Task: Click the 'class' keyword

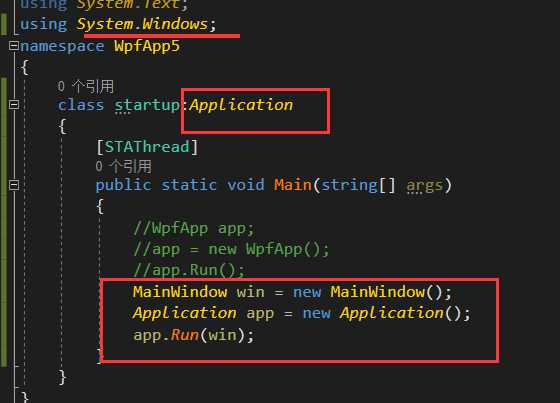Action: [81, 105]
